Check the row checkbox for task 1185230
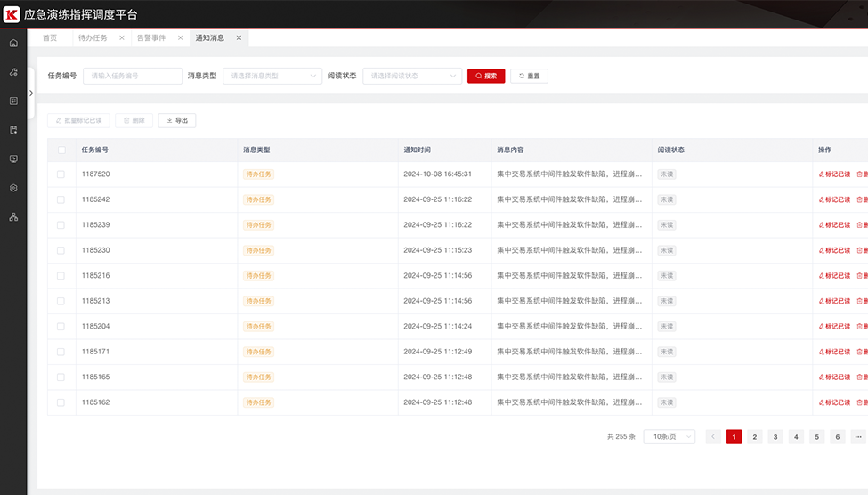Screen dimensions: 868x495 [61, 250]
